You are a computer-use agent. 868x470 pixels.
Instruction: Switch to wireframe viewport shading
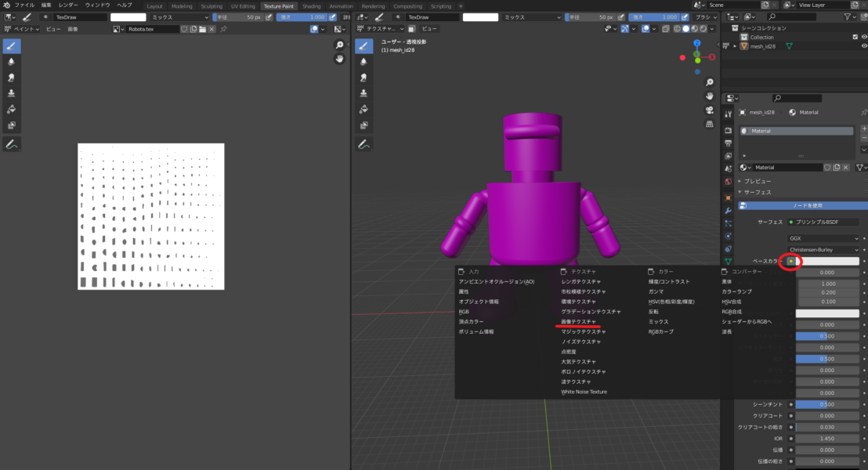pos(677,29)
